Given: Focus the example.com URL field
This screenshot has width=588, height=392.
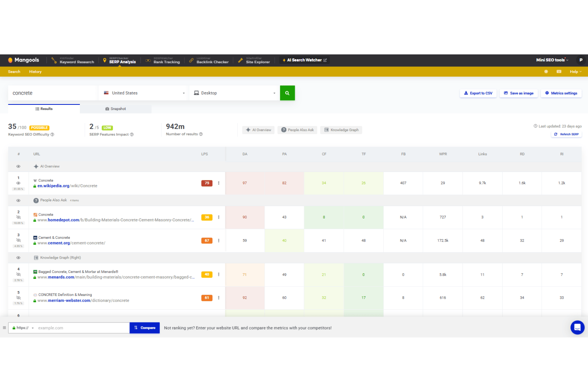Looking at the screenshot, I should tap(83, 328).
